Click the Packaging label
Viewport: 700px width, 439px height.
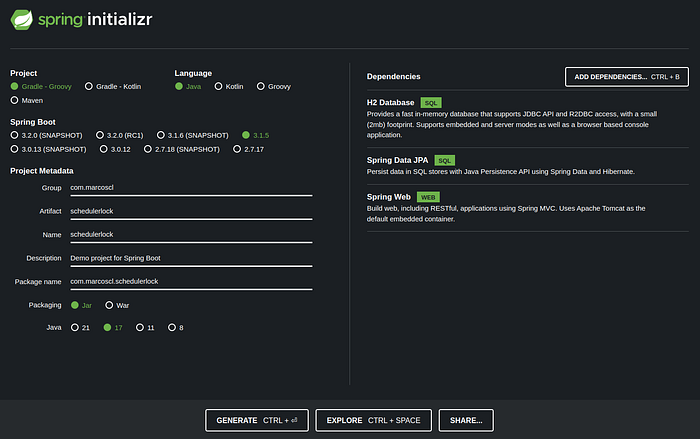point(45,305)
